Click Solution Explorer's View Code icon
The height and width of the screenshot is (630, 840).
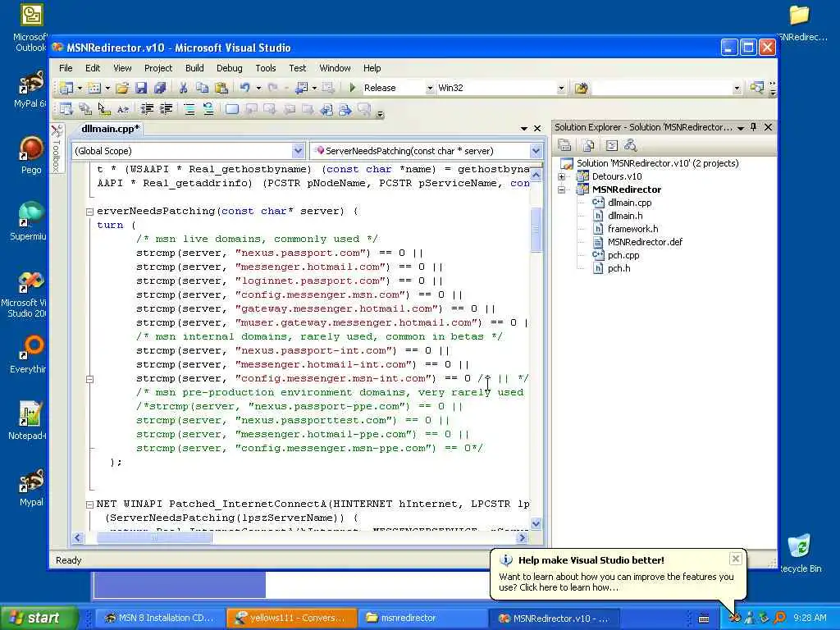pyautogui.click(x=612, y=145)
